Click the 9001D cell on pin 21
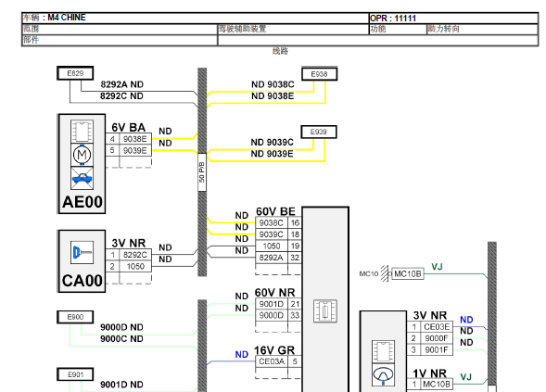 [x=272, y=304]
